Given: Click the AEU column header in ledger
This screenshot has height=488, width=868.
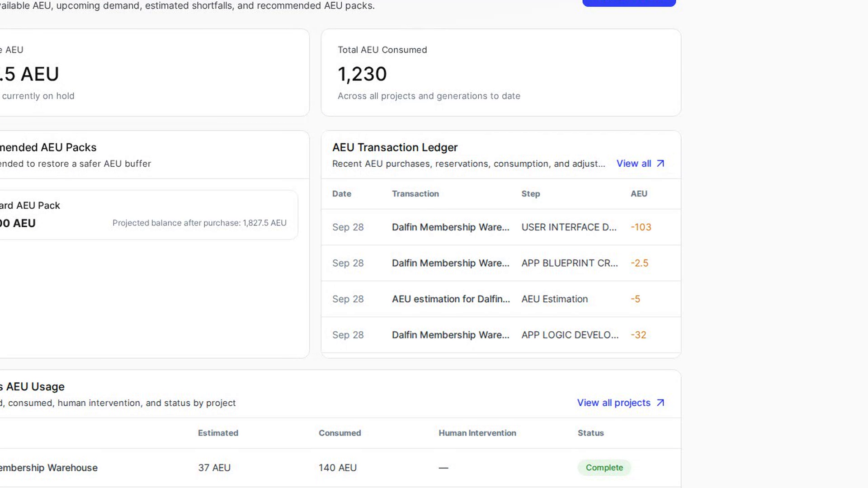Looking at the screenshot, I should [639, 194].
